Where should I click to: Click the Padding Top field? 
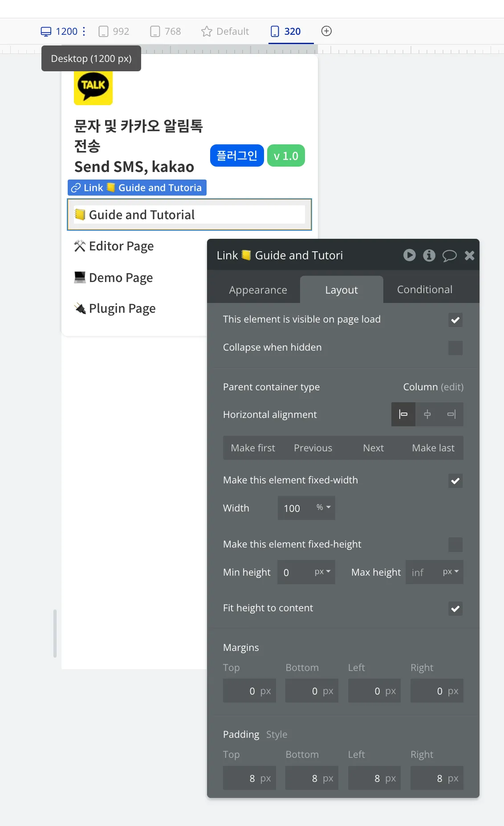pyautogui.click(x=249, y=778)
